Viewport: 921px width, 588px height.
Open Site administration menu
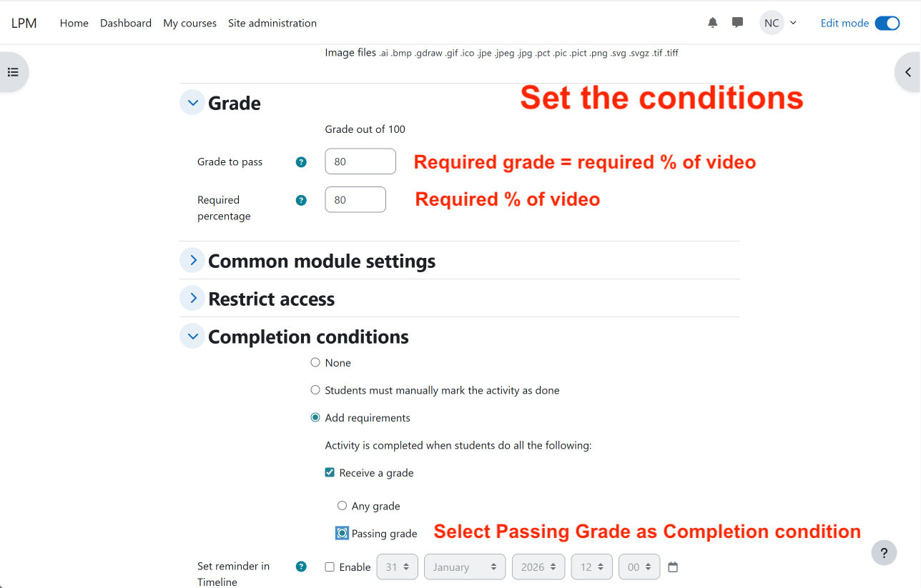(272, 23)
